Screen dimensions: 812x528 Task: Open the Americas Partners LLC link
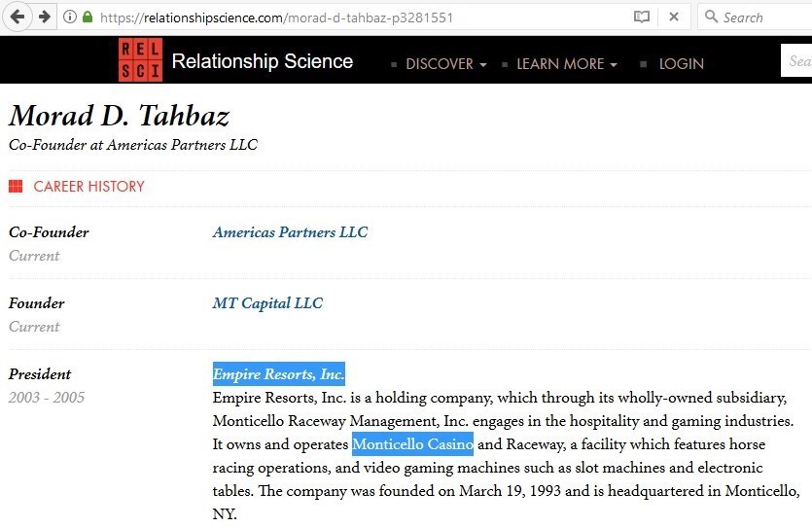pyautogui.click(x=290, y=232)
